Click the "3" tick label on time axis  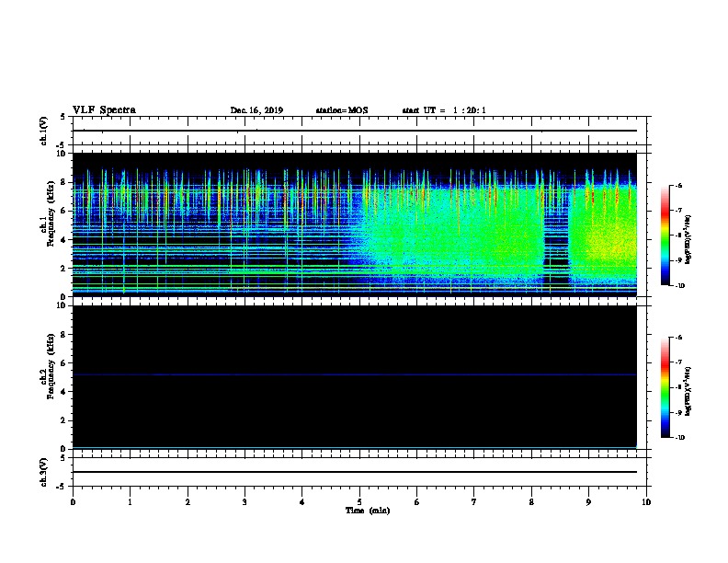tap(245, 502)
